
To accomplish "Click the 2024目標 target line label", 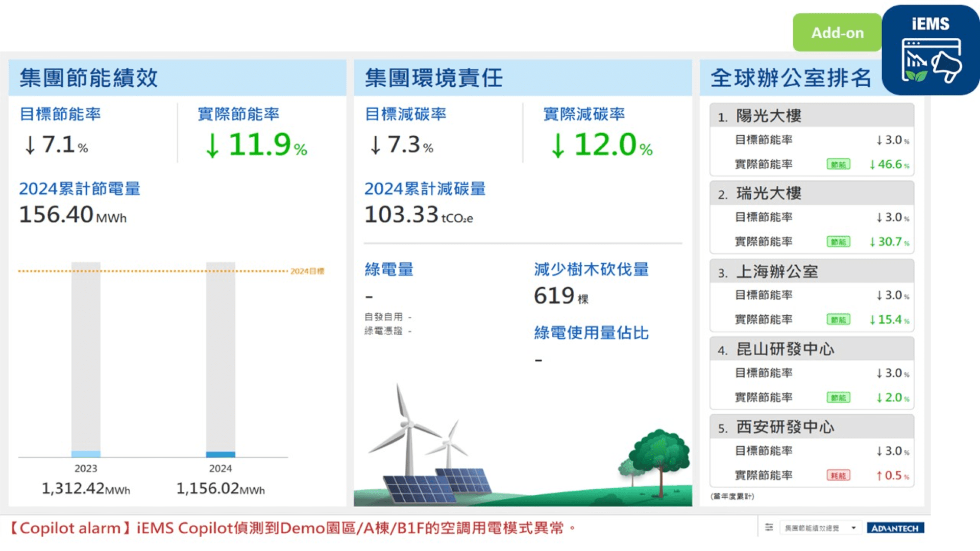I will (307, 271).
